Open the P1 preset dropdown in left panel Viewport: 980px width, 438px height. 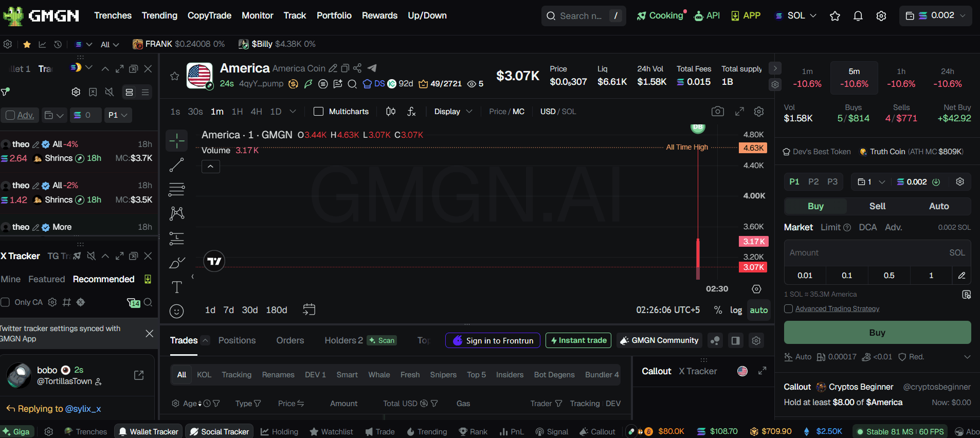[118, 115]
